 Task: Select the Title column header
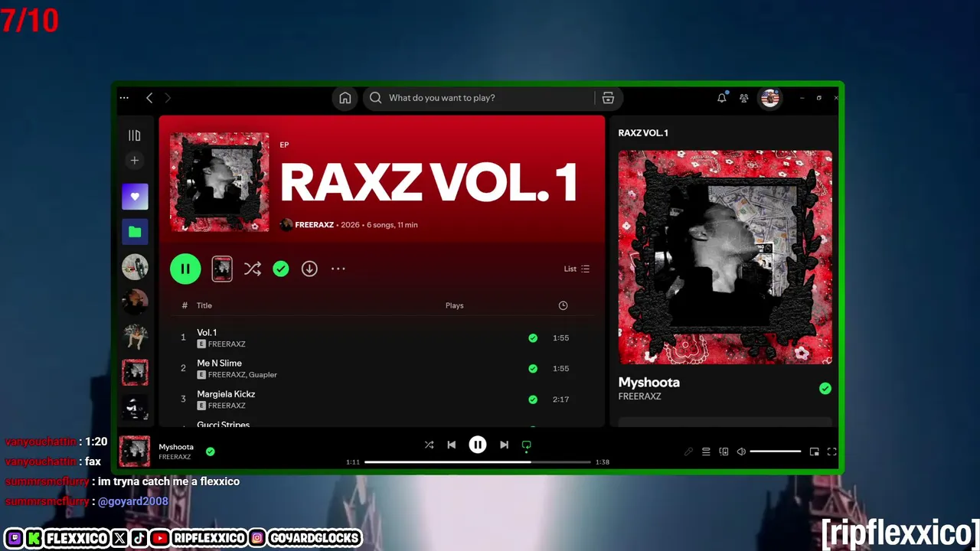204,305
